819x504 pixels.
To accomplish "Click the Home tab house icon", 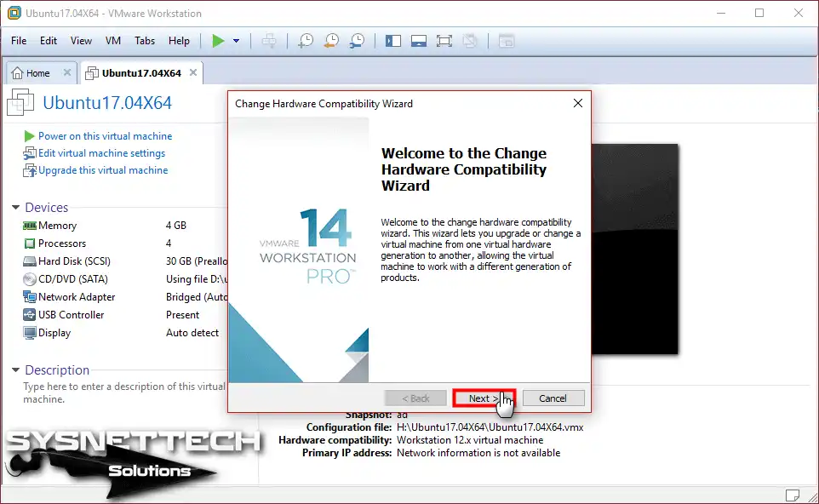I will click(x=17, y=73).
